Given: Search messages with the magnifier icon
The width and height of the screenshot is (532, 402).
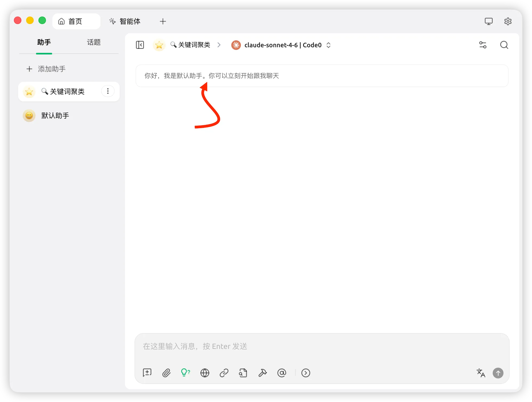Looking at the screenshot, I should click(504, 45).
